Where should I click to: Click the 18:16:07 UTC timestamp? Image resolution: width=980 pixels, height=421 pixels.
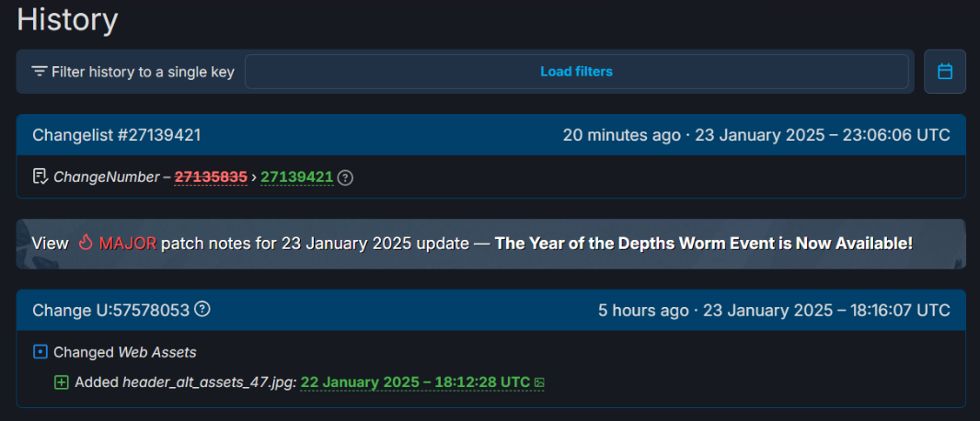(x=826, y=311)
